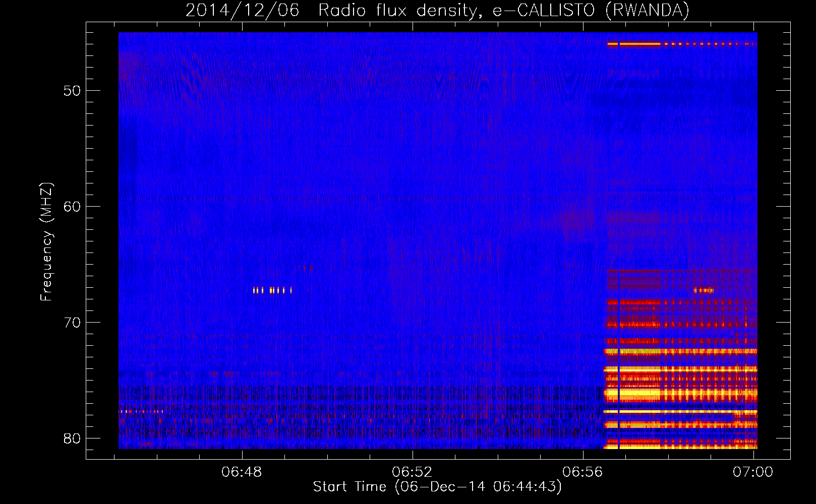Click the "Start Time (06-Dec-14 06:44:43)" axis label
This screenshot has width=816, height=504.
(x=437, y=487)
